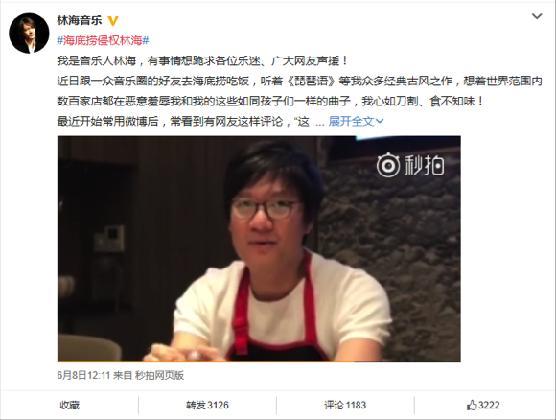The height and width of the screenshot is (420, 556).
Task: Click the 秒拍 camera logo on the video
Action: 388,164
